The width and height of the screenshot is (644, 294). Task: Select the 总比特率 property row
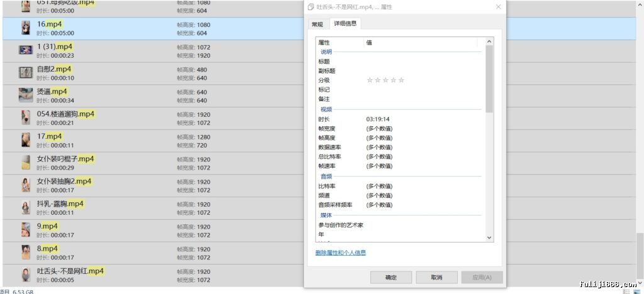[x=399, y=156]
